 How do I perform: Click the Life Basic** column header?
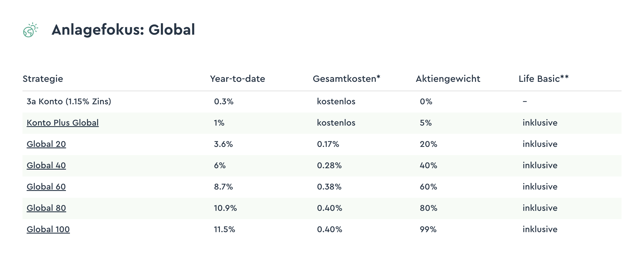tap(543, 79)
